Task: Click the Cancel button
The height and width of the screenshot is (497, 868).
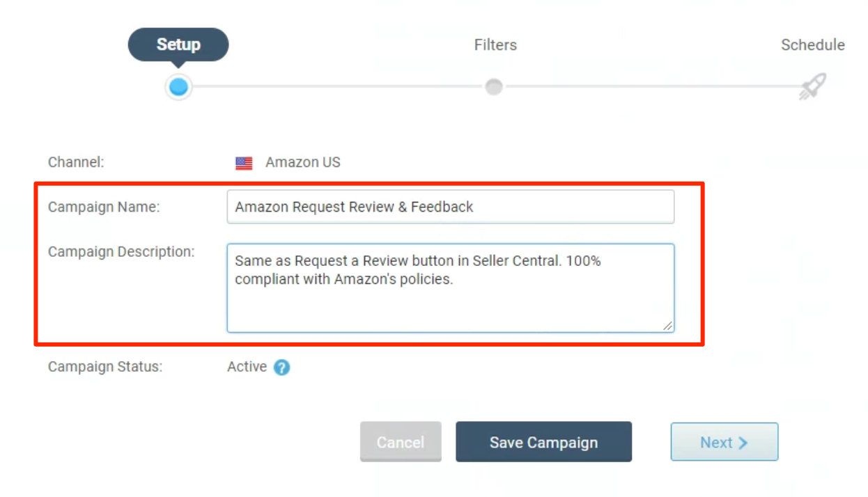Action: pos(401,442)
